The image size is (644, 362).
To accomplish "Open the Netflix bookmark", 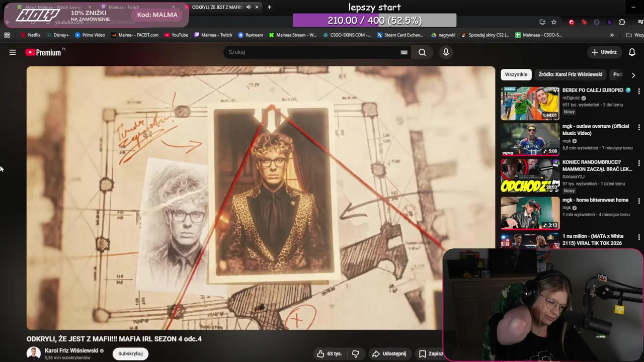I will pyautogui.click(x=30, y=35).
